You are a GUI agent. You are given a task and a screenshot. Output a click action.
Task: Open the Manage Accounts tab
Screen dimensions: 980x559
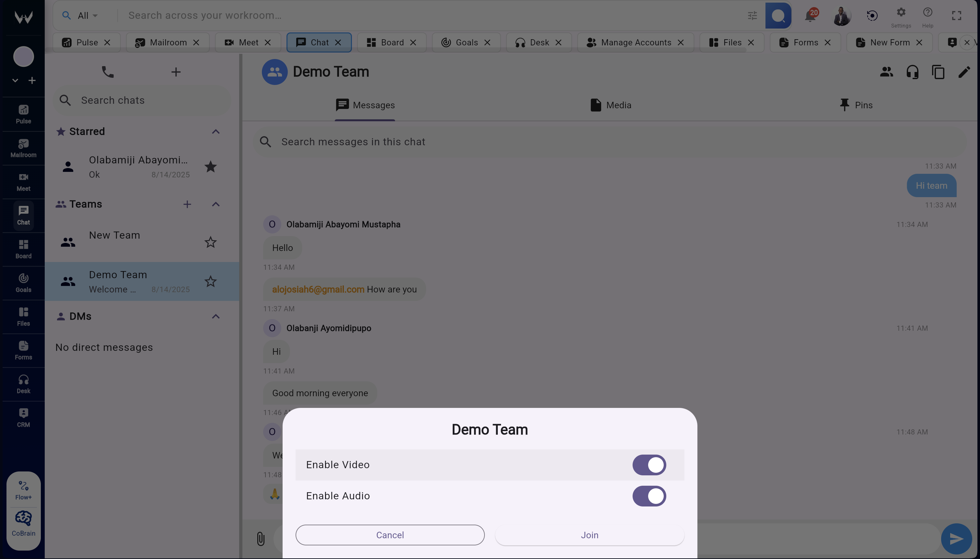tap(636, 42)
